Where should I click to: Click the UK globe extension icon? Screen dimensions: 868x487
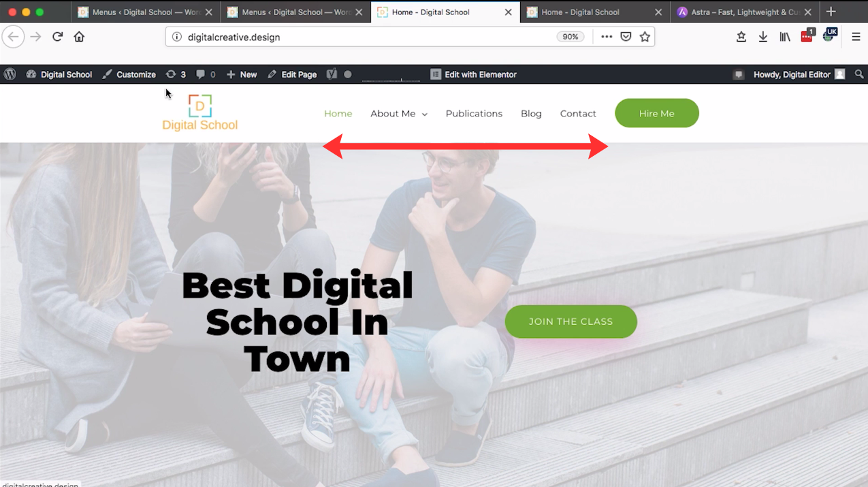pos(830,35)
